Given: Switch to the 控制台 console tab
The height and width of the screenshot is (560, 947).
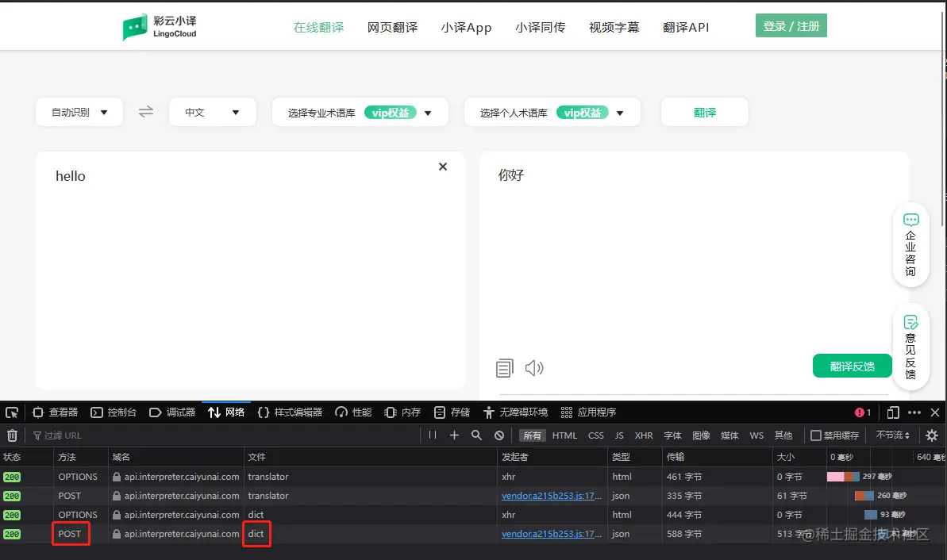Looking at the screenshot, I should click(x=114, y=412).
